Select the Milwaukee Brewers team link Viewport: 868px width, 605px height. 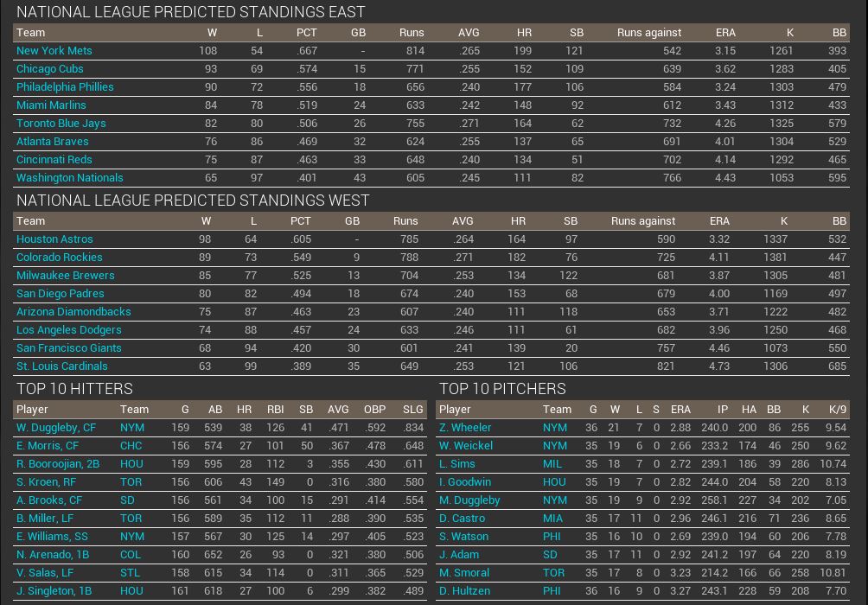[65, 276]
